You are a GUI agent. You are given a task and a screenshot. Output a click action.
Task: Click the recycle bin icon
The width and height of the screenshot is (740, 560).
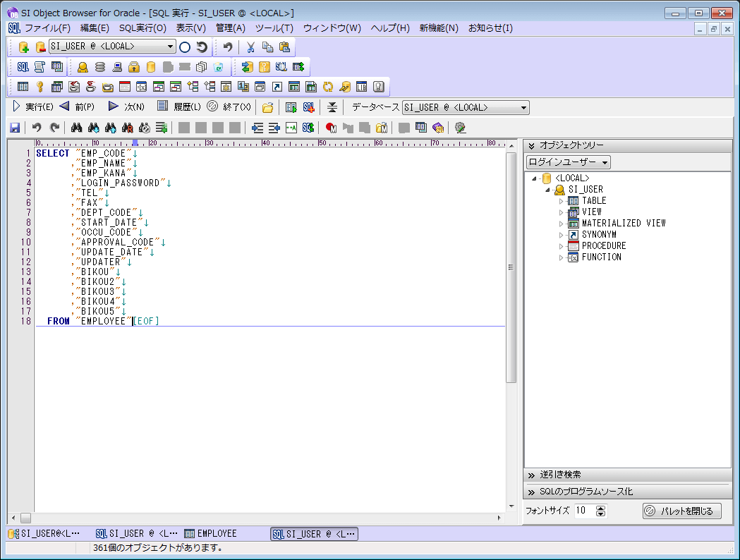219,67
